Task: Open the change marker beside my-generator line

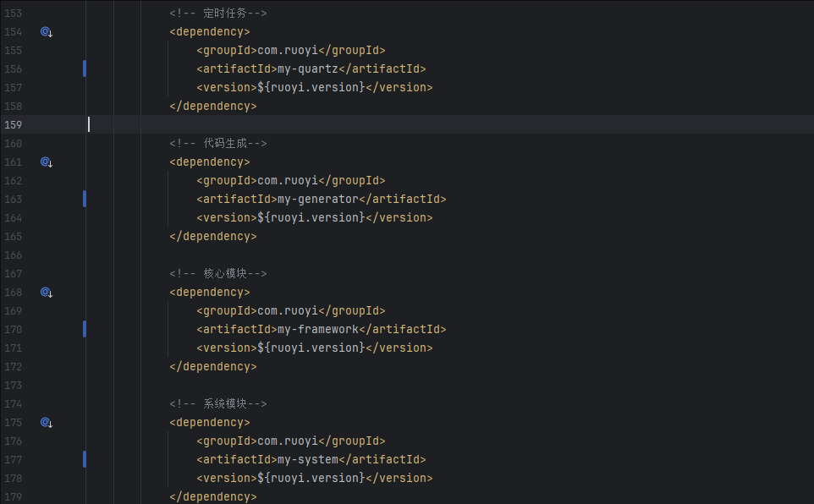Action: click(x=85, y=199)
